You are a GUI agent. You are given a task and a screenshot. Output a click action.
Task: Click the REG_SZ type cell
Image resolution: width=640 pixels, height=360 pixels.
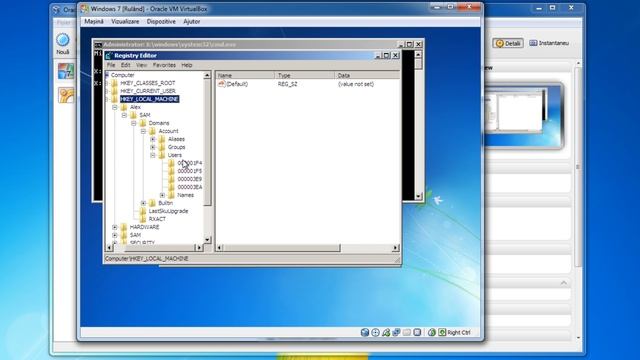click(287, 84)
